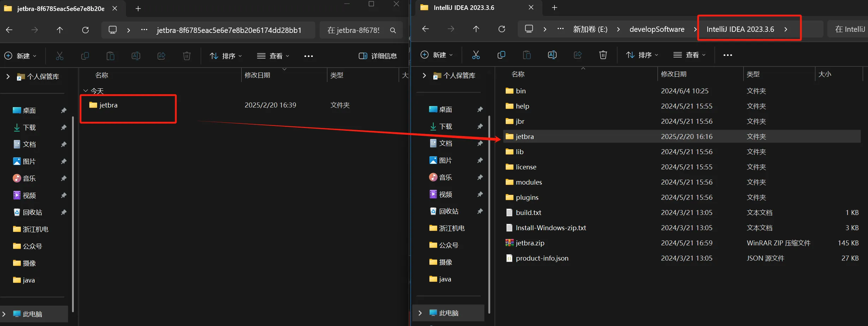Click Copy icon in jetbra window toolbar
This screenshot has height=326, width=868.
[x=85, y=56]
